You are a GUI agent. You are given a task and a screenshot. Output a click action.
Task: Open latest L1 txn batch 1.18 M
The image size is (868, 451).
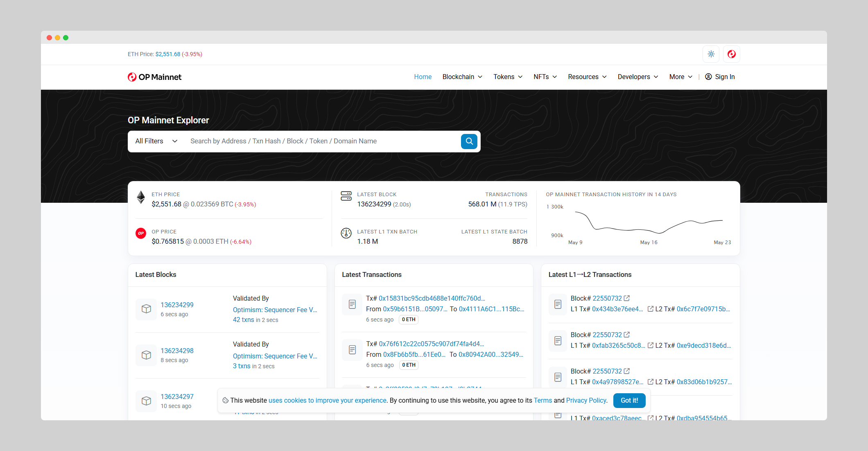tap(367, 242)
